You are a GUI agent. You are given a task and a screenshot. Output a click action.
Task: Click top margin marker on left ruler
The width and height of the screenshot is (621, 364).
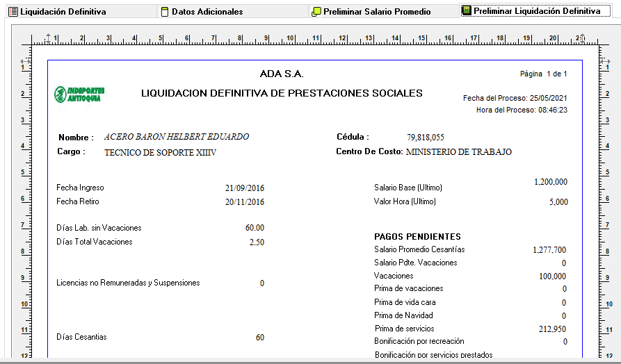(24, 60)
